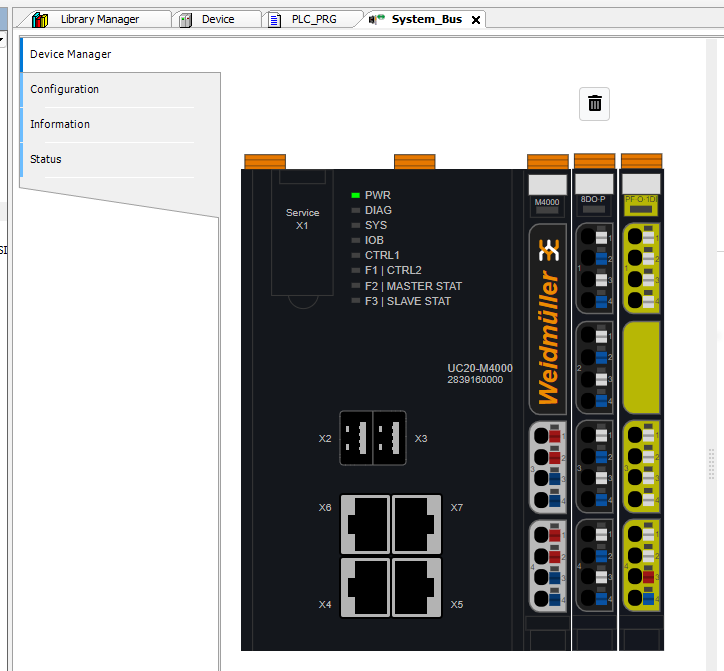Click connector block 4 of 8DO-P module
This screenshot has height=671, width=724.
[x=595, y=566]
